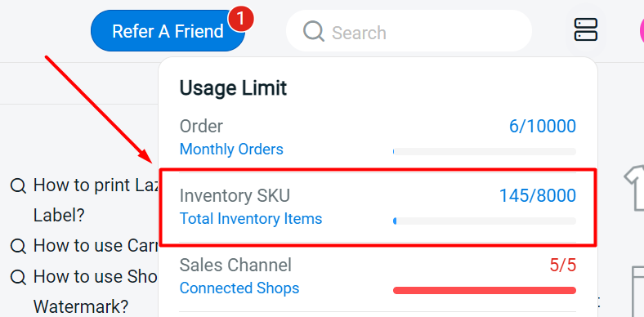Click the magnifier icon beside How to use Sho
Image resolution: width=644 pixels, height=317 pixels.
[x=18, y=277]
